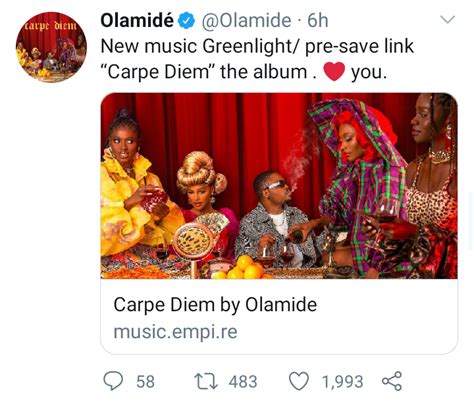Retweet using the retweet arrows icon

pyautogui.click(x=206, y=382)
